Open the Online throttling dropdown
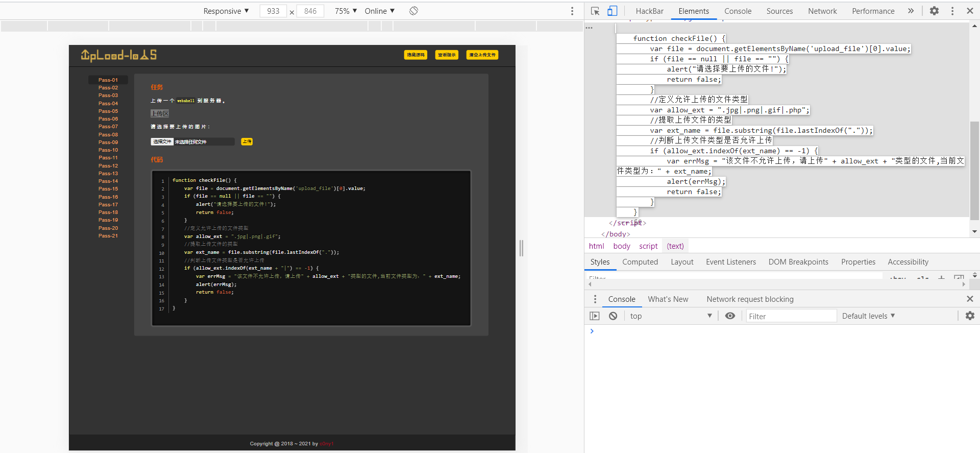The height and width of the screenshot is (453, 980). coord(379,11)
